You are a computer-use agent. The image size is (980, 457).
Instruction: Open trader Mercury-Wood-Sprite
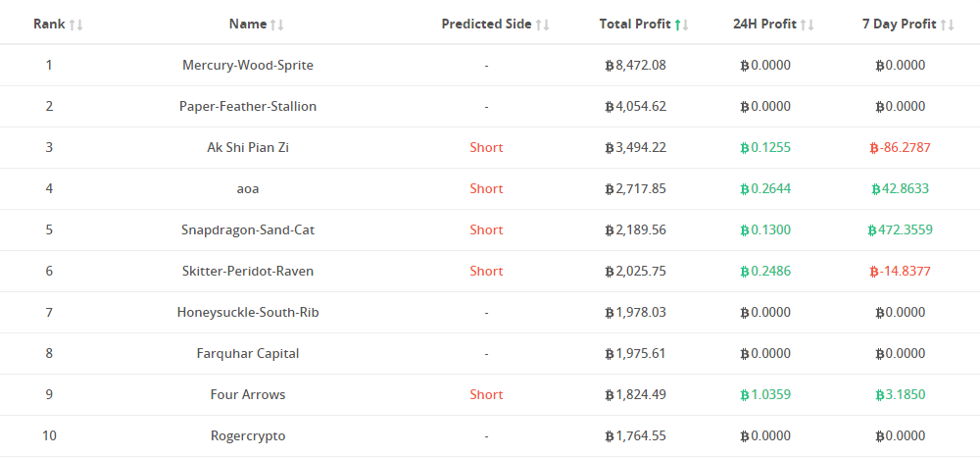[248, 65]
